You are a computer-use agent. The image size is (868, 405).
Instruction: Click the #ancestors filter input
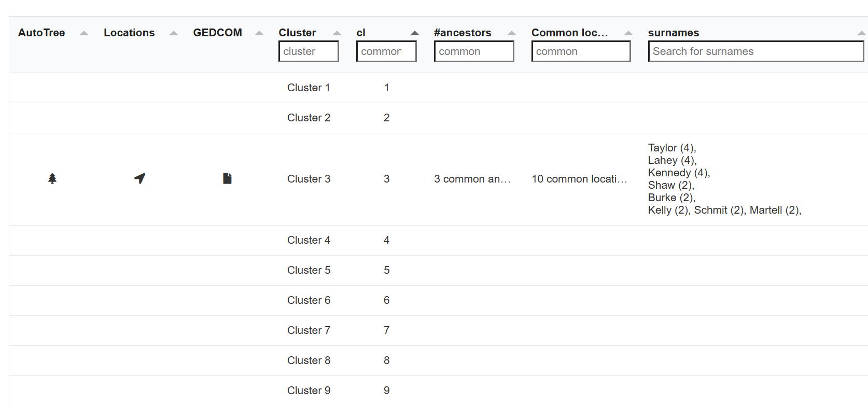click(x=474, y=51)
